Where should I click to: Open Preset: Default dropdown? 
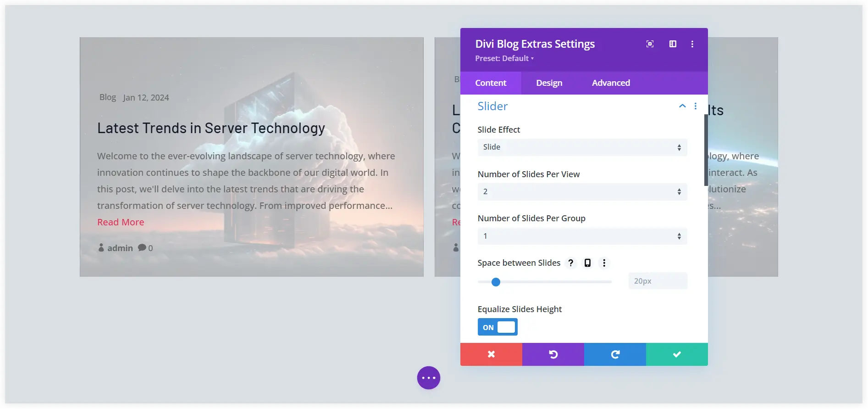click(x=504, y=58)
